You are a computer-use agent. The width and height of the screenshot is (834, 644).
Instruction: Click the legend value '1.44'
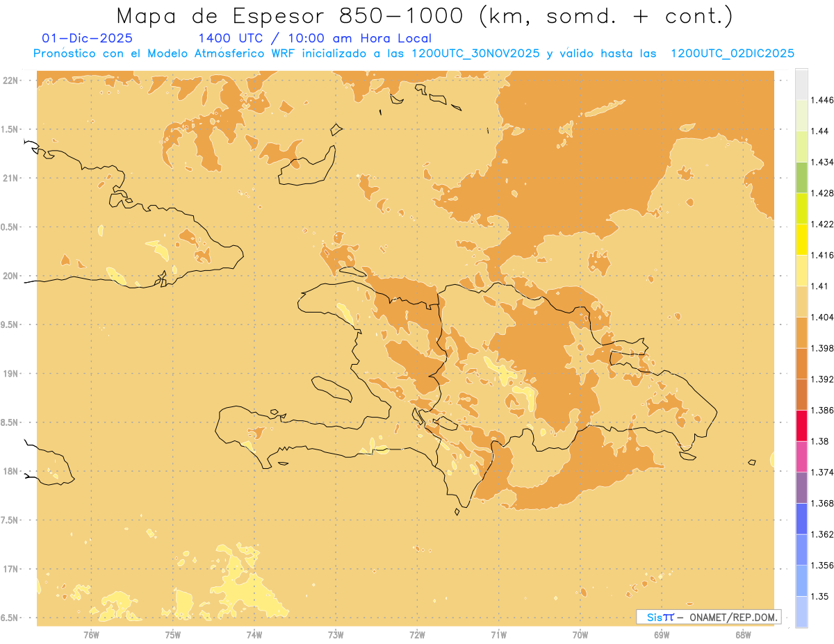coord(819,131)
